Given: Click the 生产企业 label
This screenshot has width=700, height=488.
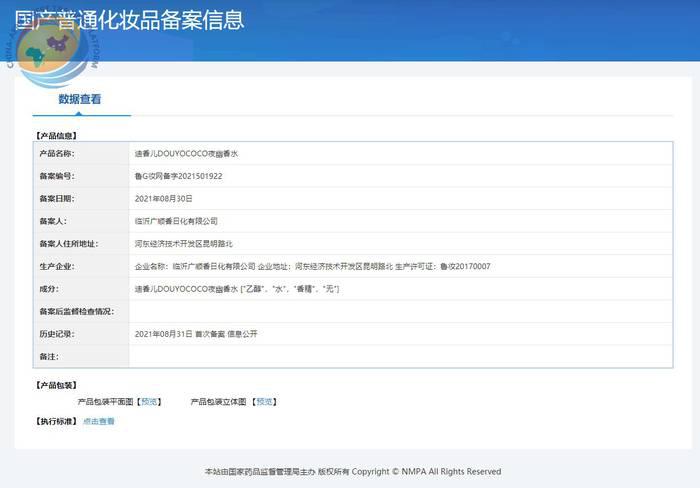Looking at the screenshot, I should [x=57, y=267].
